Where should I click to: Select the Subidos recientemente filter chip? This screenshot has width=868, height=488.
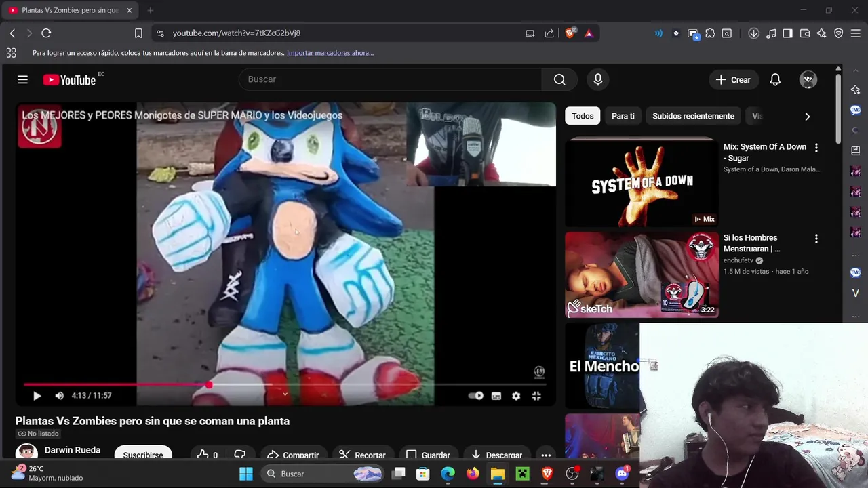pos(693,116)
